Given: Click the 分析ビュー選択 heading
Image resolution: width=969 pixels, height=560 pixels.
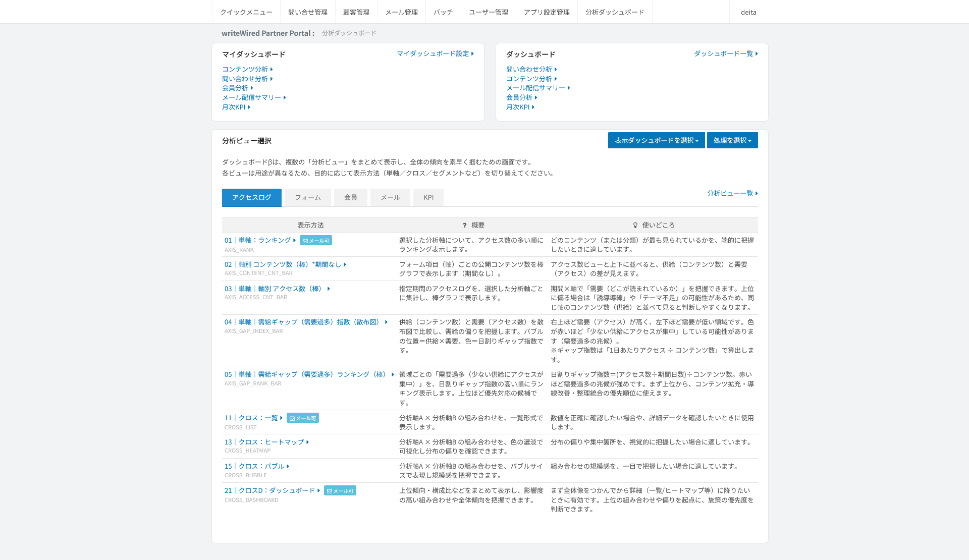Looking at the screenshot, I should (x=247, y=141).
